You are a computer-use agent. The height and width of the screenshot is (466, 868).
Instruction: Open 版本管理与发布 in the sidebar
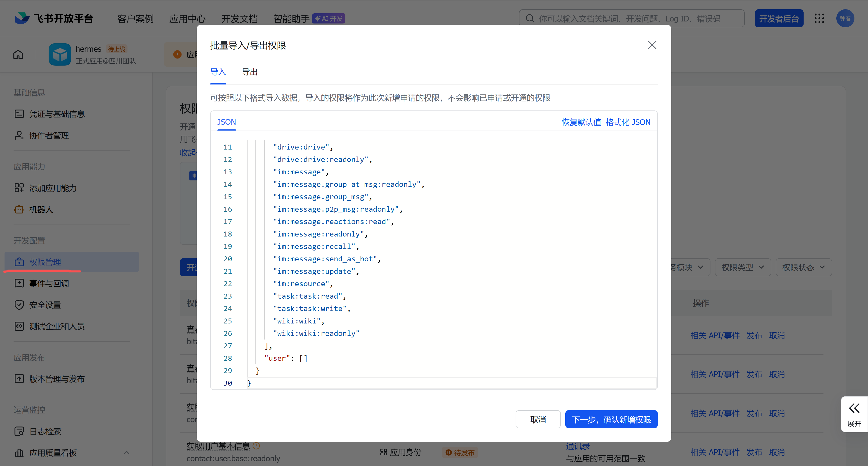(72, 379)
